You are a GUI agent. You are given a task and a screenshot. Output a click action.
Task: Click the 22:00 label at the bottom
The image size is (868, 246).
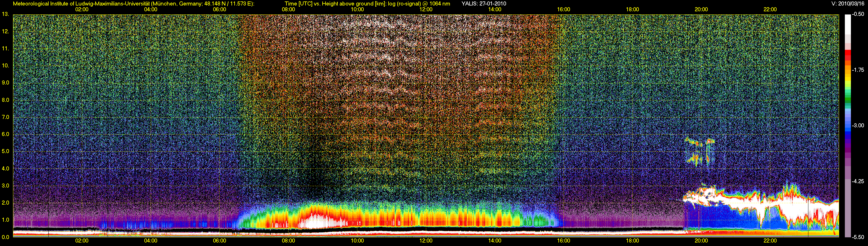[x=770, y=241]
